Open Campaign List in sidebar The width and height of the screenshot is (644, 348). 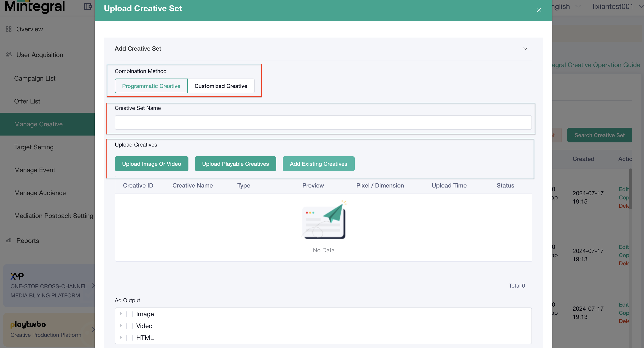35,78
